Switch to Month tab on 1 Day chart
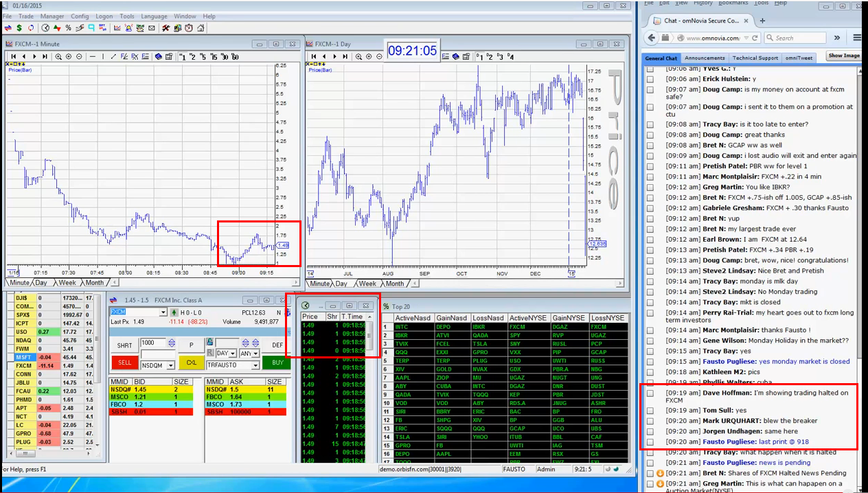The image size is (868, 493). tap(395, 284)
